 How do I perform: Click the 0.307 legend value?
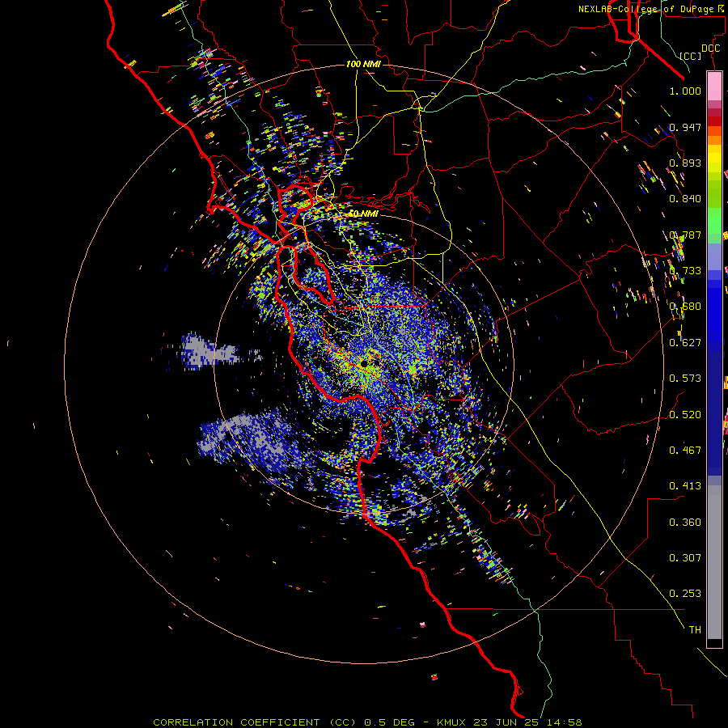click(685, 558)
